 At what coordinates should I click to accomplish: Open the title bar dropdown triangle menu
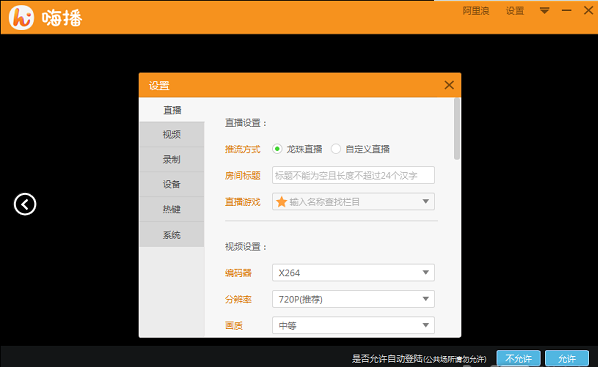pos(545,11)
